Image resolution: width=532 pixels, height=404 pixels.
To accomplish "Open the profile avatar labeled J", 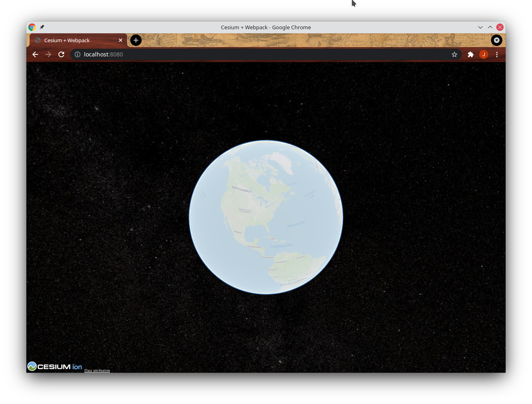I will 484,54.
